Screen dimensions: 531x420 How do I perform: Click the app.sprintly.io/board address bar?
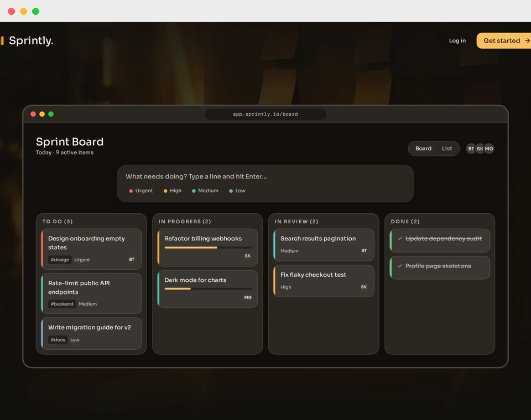[265, 114]
